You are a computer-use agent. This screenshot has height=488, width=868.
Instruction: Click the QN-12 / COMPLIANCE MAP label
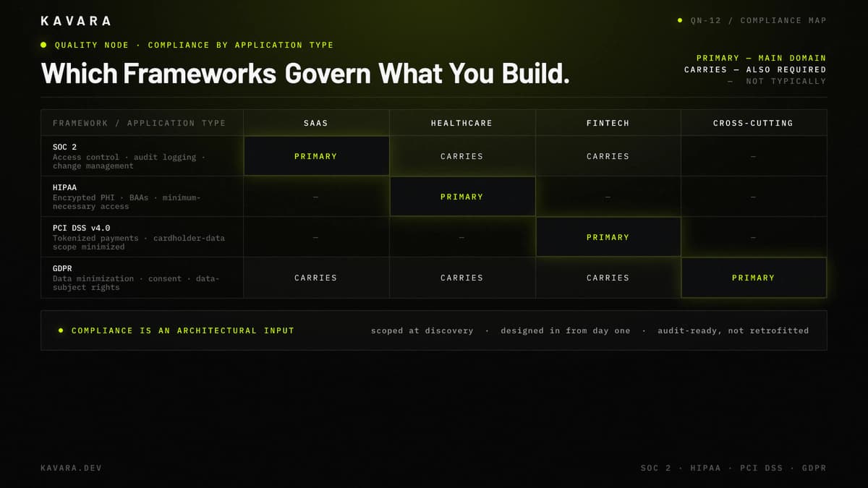(x=759, y=20)
